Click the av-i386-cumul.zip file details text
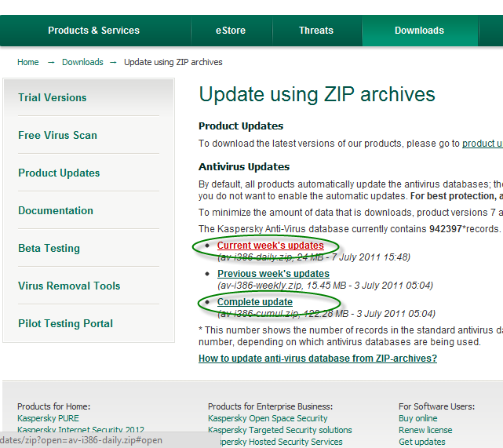Image resolution: width=503 pixels, height=448 pixels. pyautogui.click(x=326, y=314)
